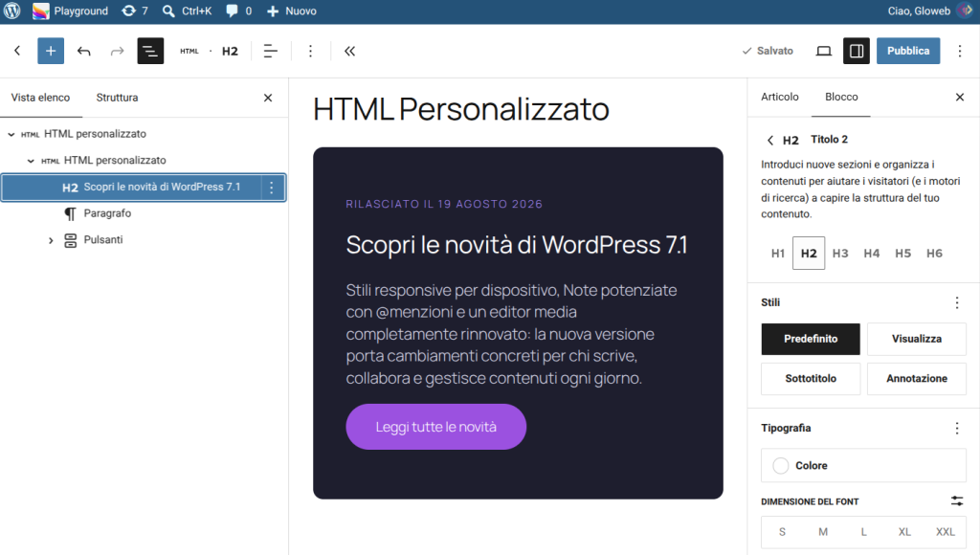Screen dimensions: 980x555
Task: Set heading level to H6
Action: pos(934,254)
